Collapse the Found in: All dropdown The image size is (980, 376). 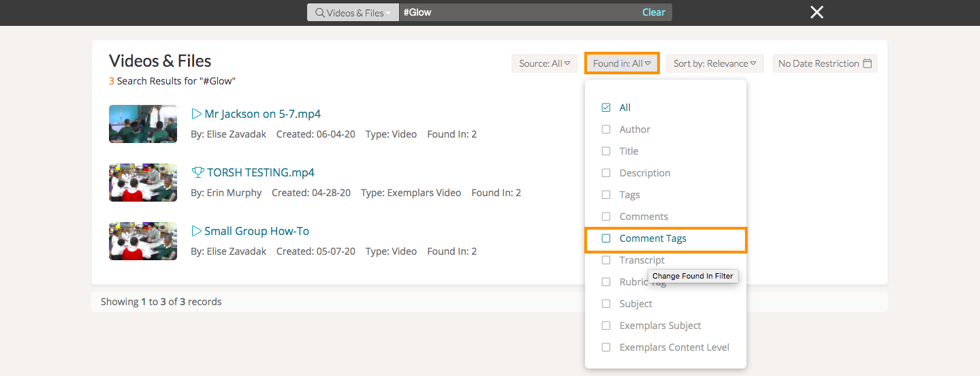coord(622,63)
